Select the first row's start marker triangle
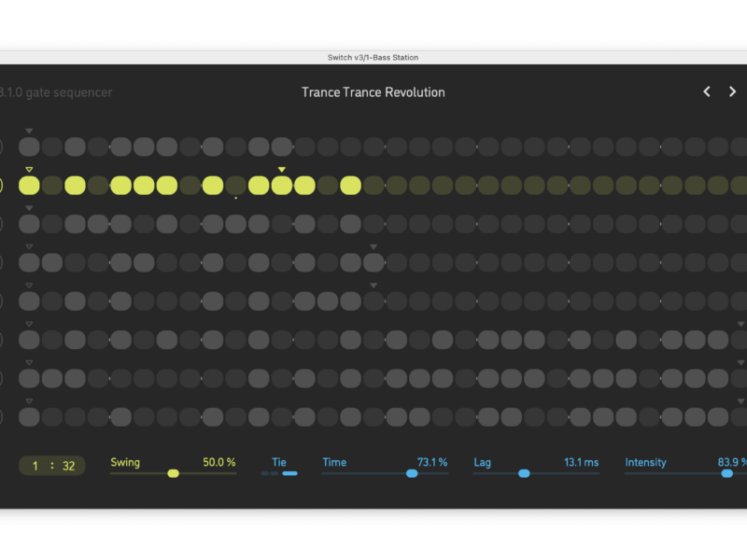 click(x=29, y=131)
